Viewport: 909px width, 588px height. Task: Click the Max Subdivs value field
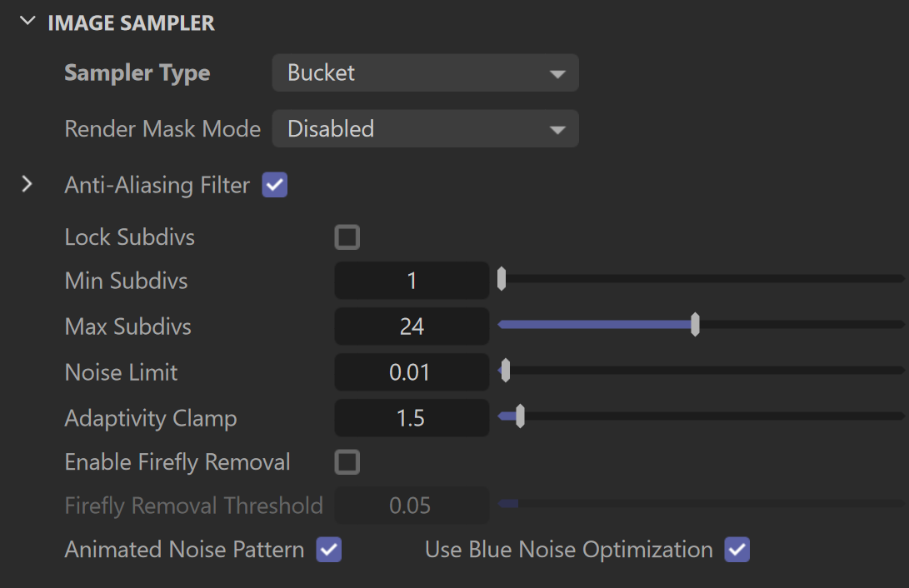[x=412, y=326]
